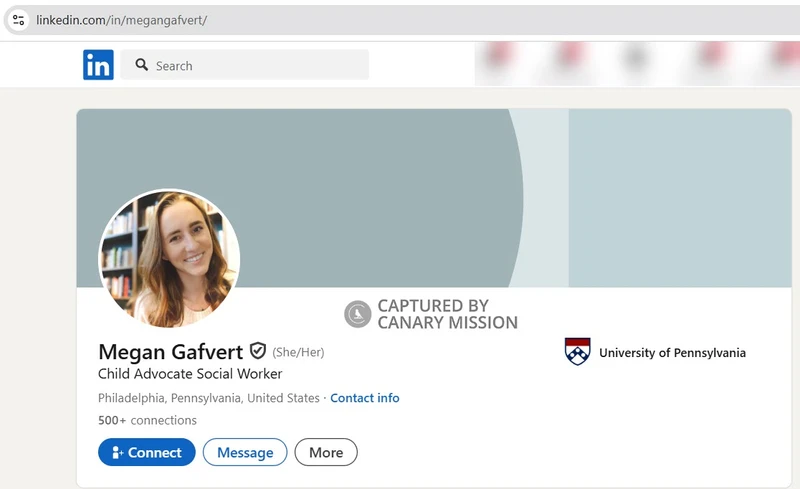Click the profile banner cover image
Image resolution: width=800 pixels, height=489 pixels.
[434, 198]
